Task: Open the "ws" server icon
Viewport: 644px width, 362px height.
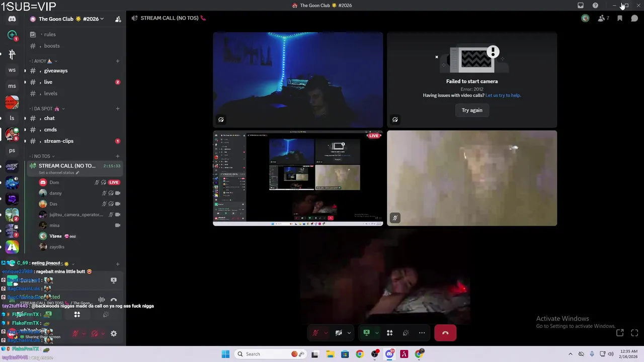Action: tap(12, 70)
